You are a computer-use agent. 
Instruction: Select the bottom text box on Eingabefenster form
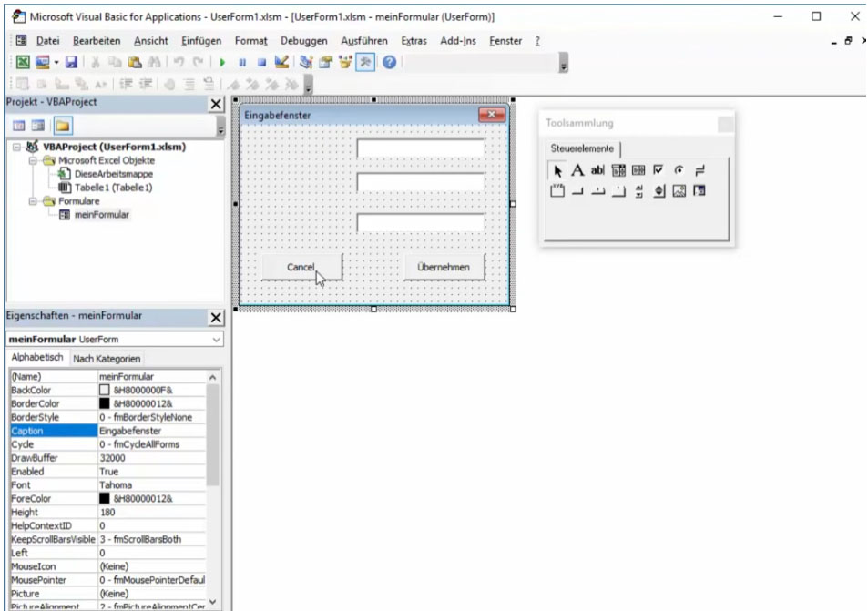(421, 222)
